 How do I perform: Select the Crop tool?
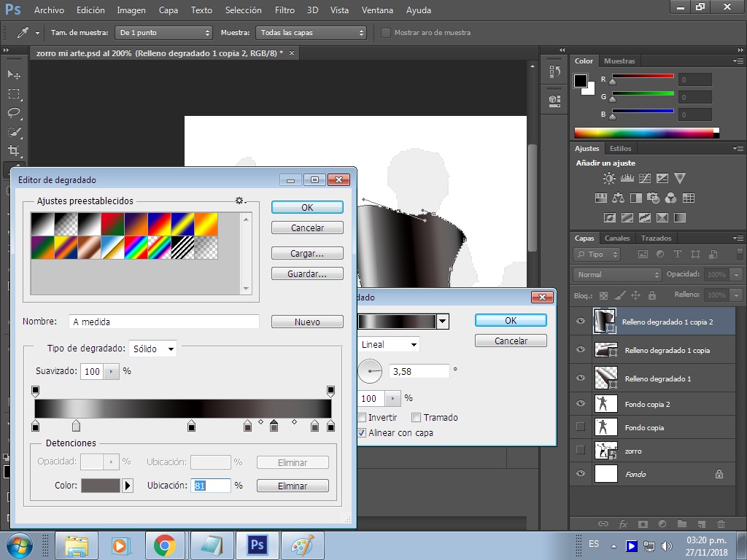click(14, 151)
